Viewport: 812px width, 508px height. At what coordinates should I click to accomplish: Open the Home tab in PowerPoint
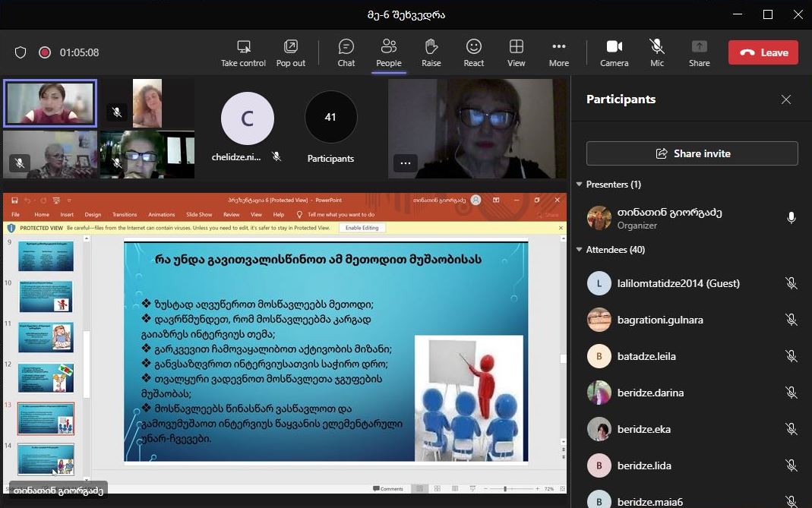tap(42, 214)
